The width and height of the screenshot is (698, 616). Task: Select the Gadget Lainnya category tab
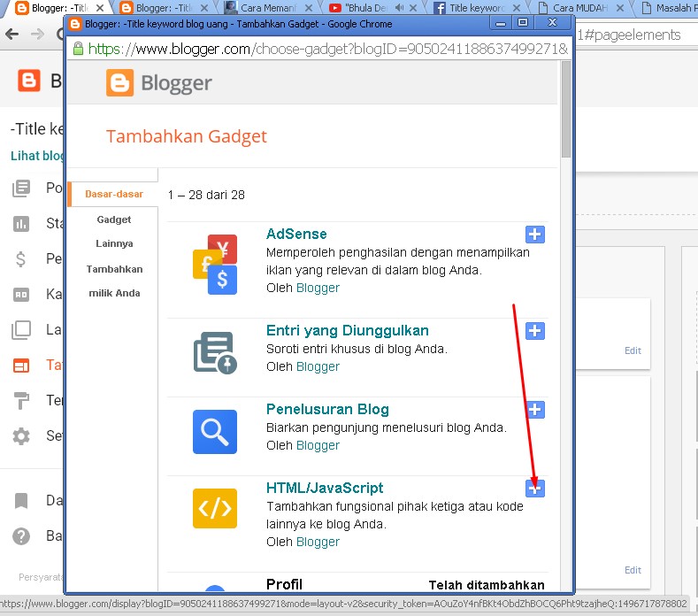[114, 231]
